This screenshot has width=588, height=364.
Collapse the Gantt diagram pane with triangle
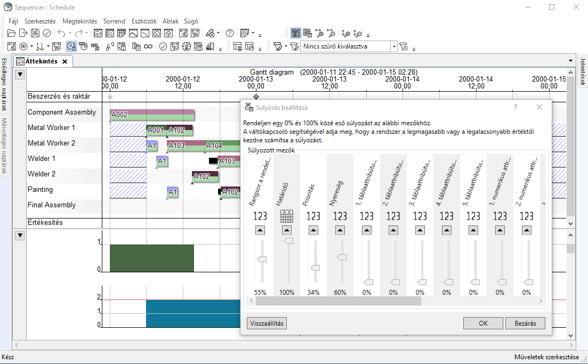point(20,74)
